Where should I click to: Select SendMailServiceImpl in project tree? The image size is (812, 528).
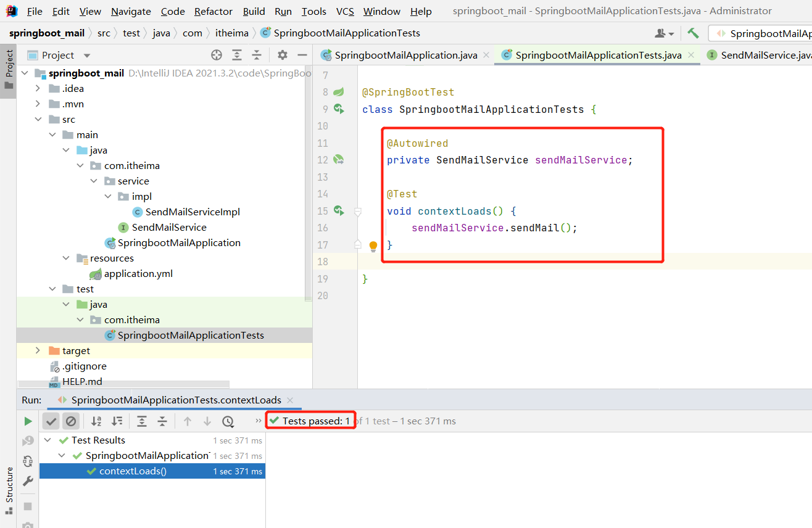[x=193, y=212]
